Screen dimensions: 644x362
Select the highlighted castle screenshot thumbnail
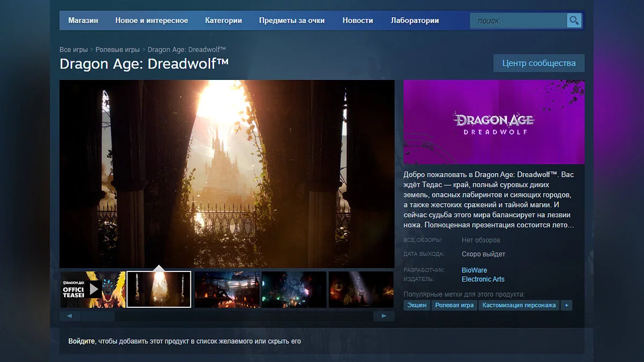[159, 290]
